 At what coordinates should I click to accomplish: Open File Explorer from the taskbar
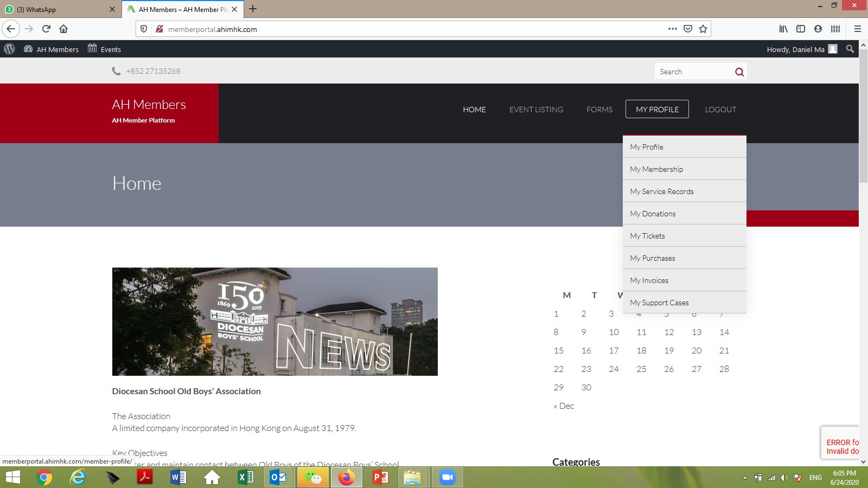pyautogui.click(x=412, y=477)
